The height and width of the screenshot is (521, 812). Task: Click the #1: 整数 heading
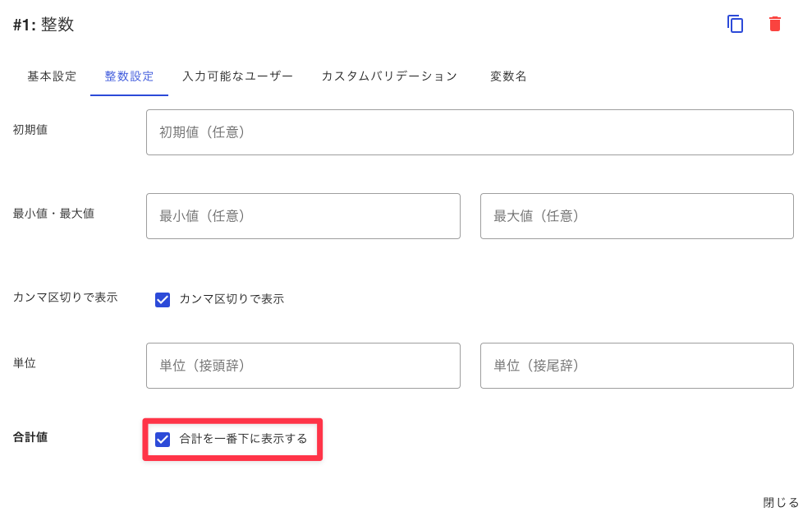click(x=44, y=25)
